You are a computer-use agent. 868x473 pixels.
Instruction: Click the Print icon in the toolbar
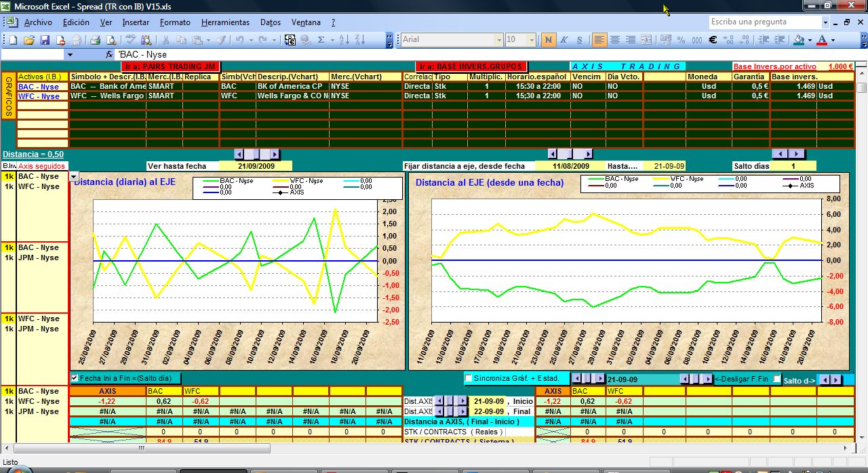tap(96, 40)
